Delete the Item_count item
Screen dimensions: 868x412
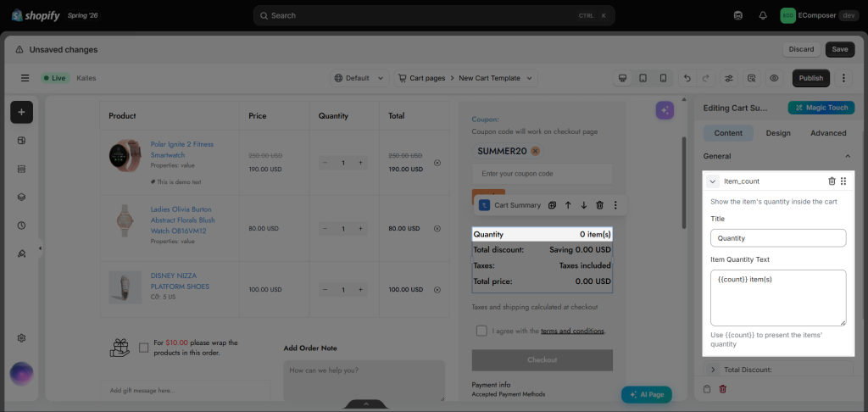pos(832,181)
